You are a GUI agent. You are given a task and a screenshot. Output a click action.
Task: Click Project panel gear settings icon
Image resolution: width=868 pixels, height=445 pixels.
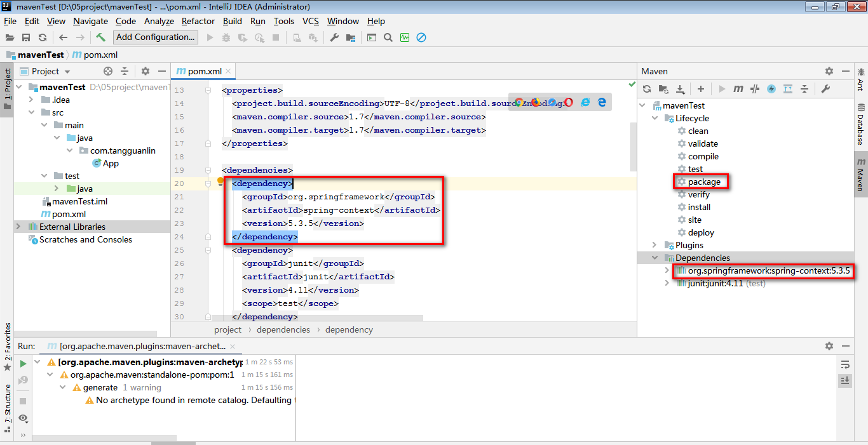(146, 71)
